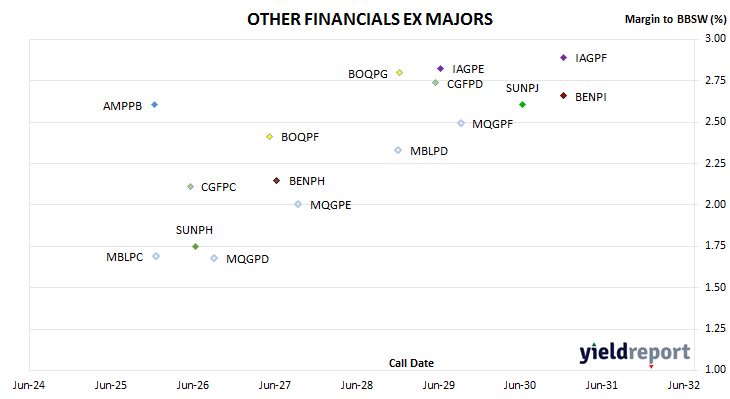Click the IAGPF purple diamond marker

pyautogui.click(x=563, y=58)
